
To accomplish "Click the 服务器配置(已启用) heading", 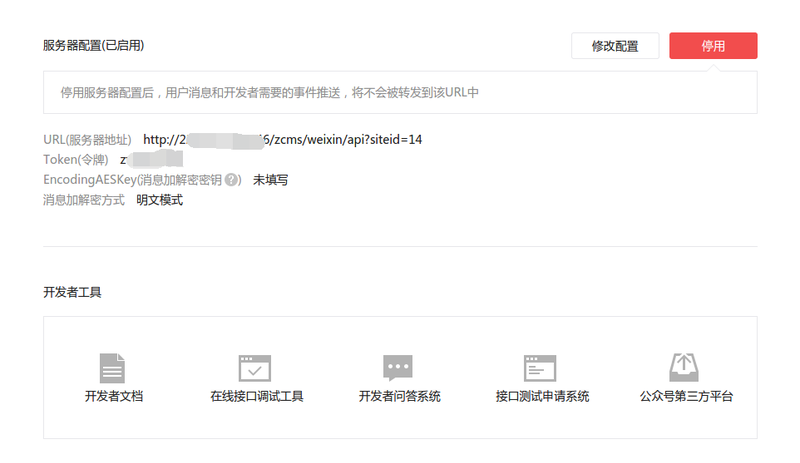I will (93, 46).
